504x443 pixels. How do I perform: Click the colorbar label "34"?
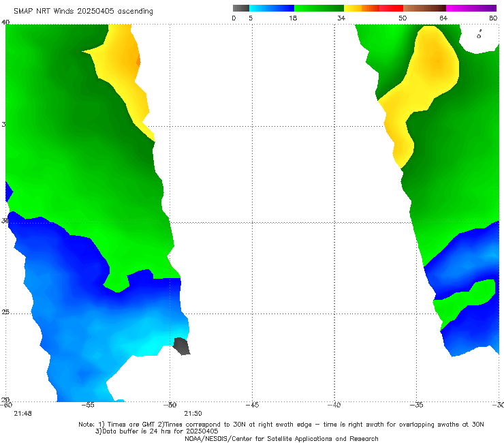coord(341,18)
